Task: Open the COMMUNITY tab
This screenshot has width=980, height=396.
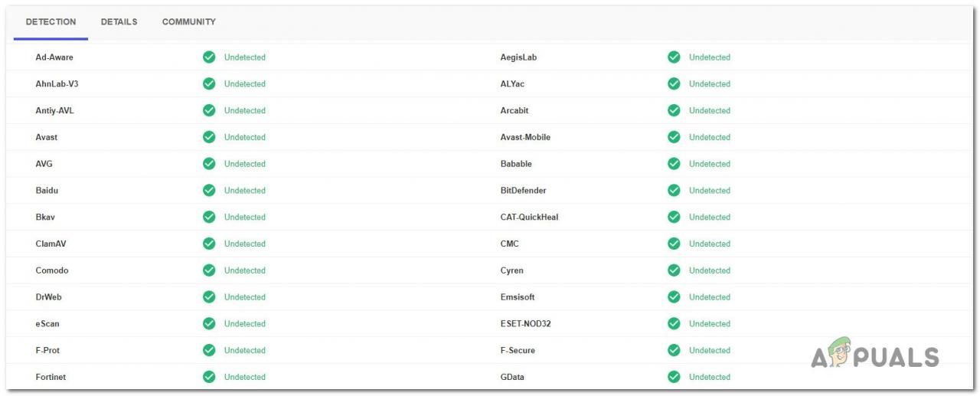Action: click(x=189, y=22)
